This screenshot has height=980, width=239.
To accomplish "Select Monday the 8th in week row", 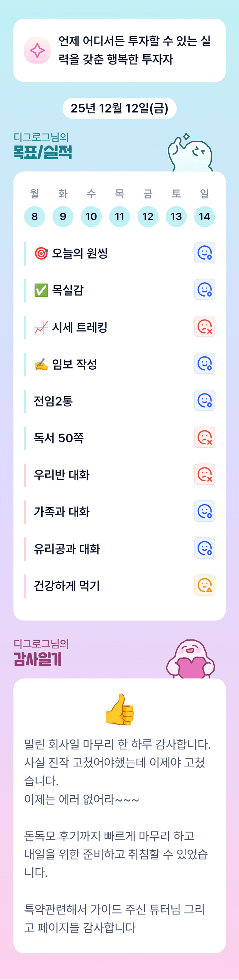I will click(35, 216).
